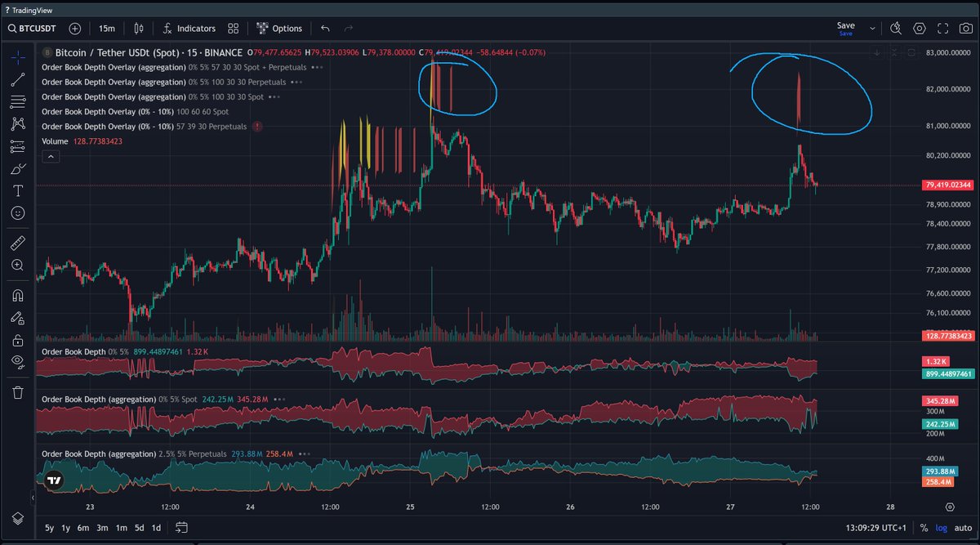The height and width of the screenshot is (545, 980).
Task: Select the crosshair cursor tool
Action: pos(17,57)
